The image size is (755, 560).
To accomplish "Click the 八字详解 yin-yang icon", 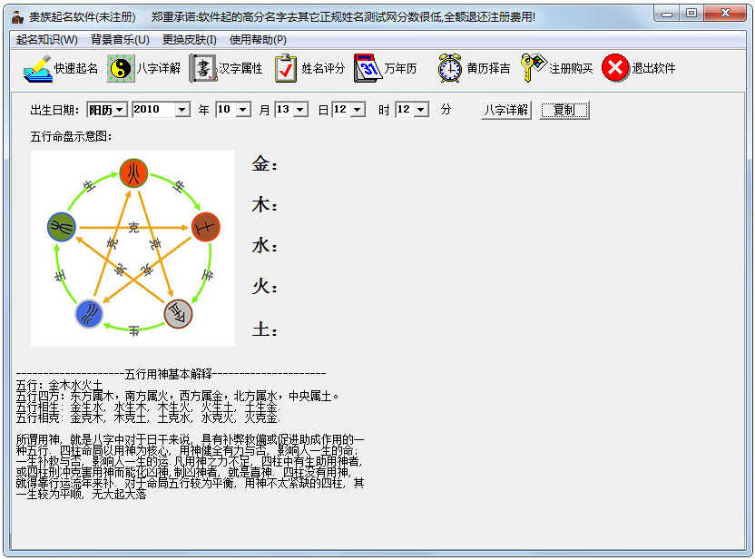I will tap(121, 68).
